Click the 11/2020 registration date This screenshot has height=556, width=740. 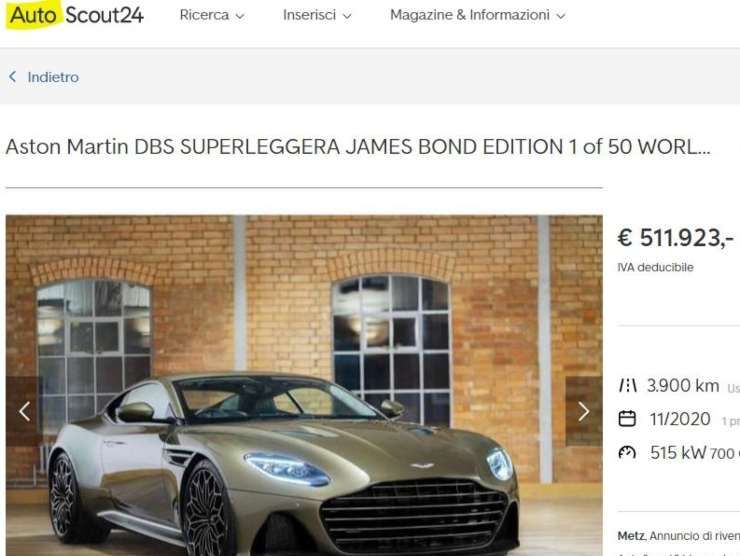click(680, 419)
